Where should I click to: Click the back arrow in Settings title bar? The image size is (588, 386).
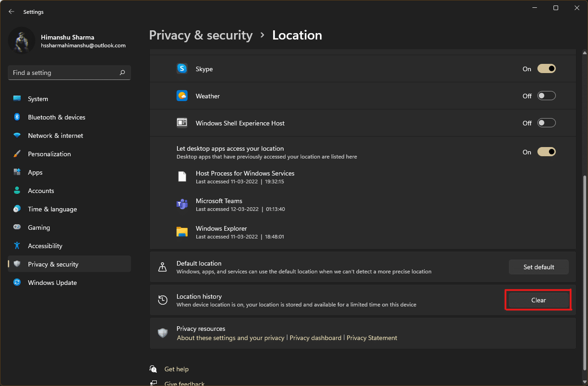point(11,11)
